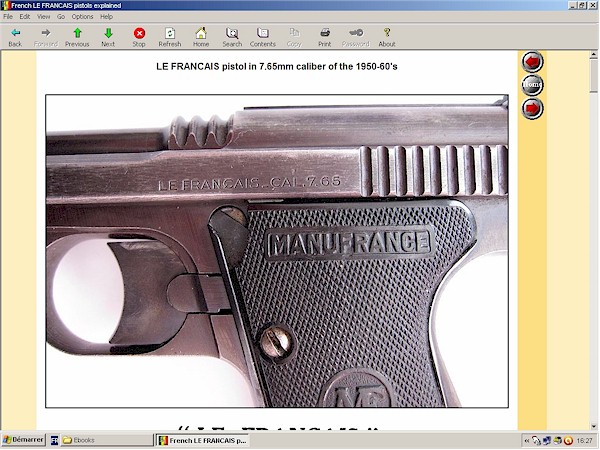Open the About dialog
Screen dimensions: 600x450
tap(387, 37)
